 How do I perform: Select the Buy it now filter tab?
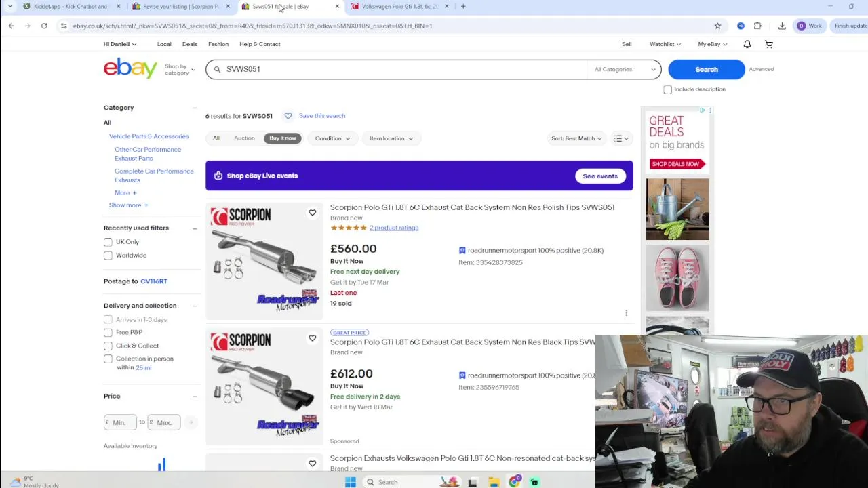click(x=283, y=138)
